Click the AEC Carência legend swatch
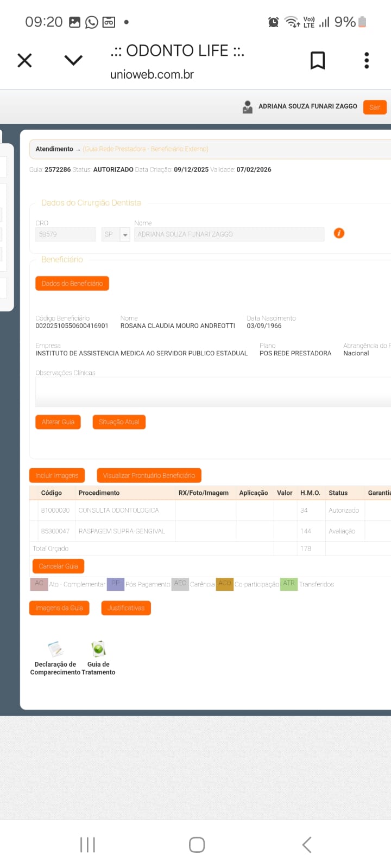391x868 pixels. tap(180, 584)
